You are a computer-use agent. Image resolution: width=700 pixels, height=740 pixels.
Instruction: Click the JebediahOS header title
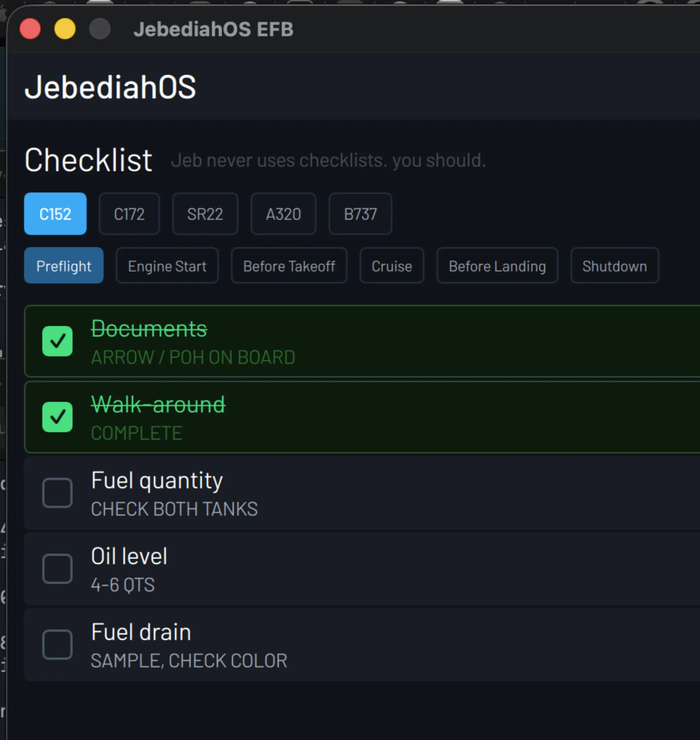click(x=110, y=87)
